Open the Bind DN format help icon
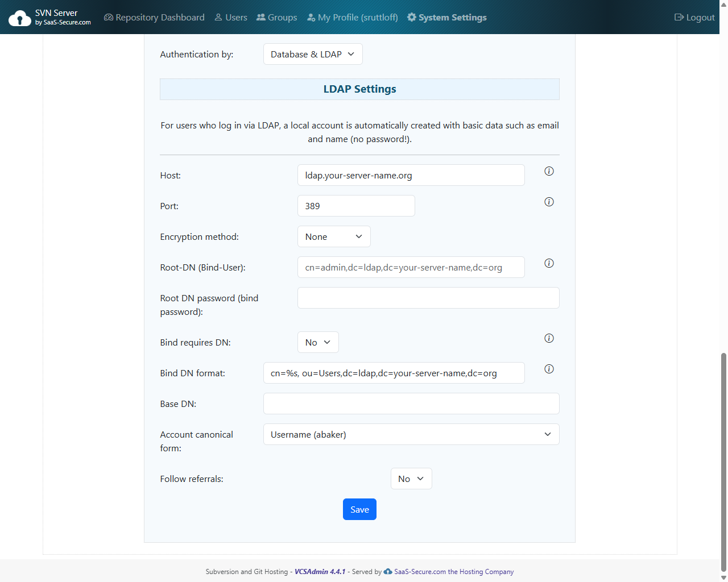This screenshot has width=728, height=582. [549, 368]
